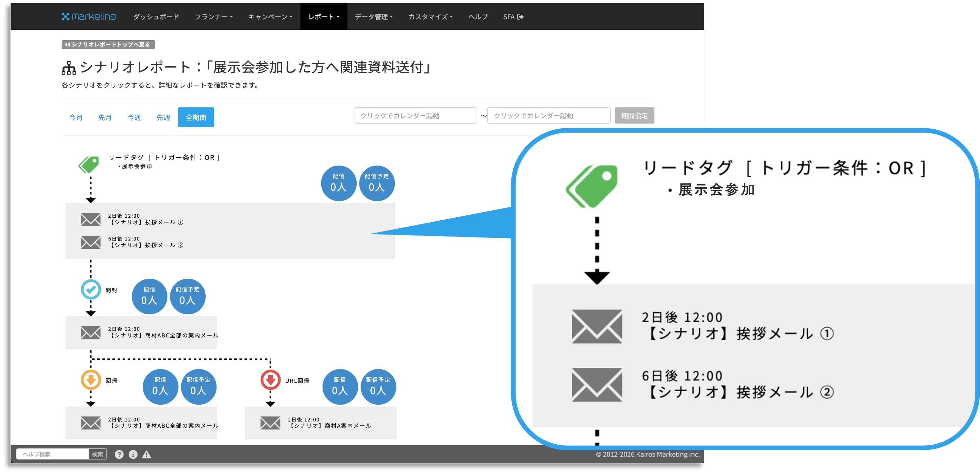Click envelope icon below the 開封 condition

[x=91, y=332]
